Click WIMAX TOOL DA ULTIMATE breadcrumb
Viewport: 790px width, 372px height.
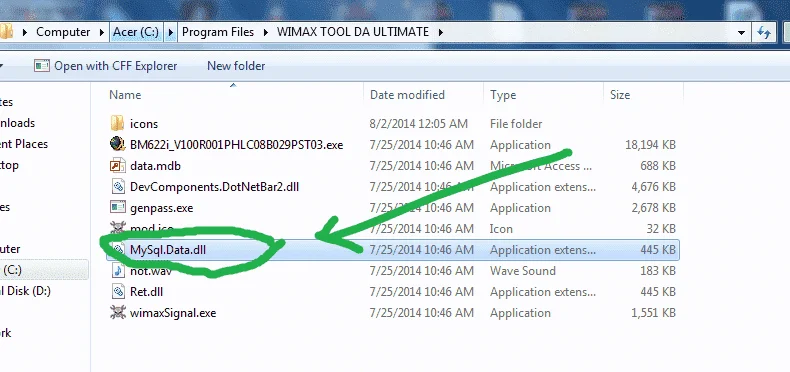[353, 32]
